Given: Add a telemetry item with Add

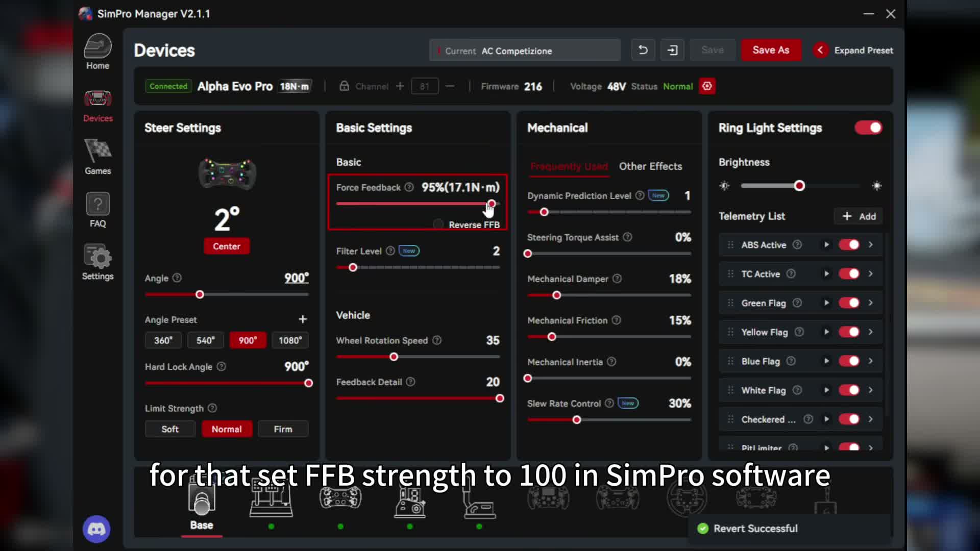Looking at the screenshot, I should point(859,216).
